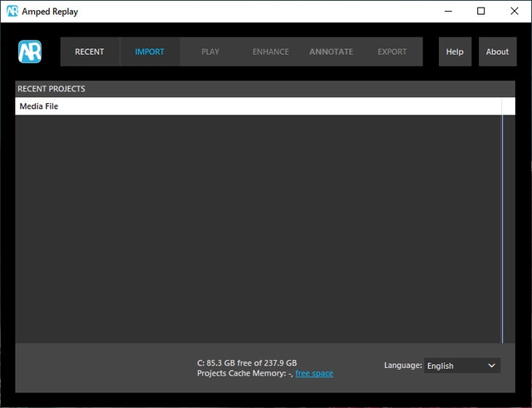Expand the Language dropdown set to English
The image size is (532, 408).
[x=462, y=366]
